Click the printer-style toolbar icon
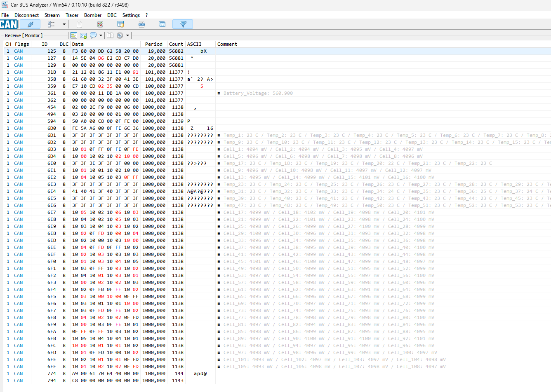The width and height of the screenshot is (551, 392). click(x=141, y=24)
